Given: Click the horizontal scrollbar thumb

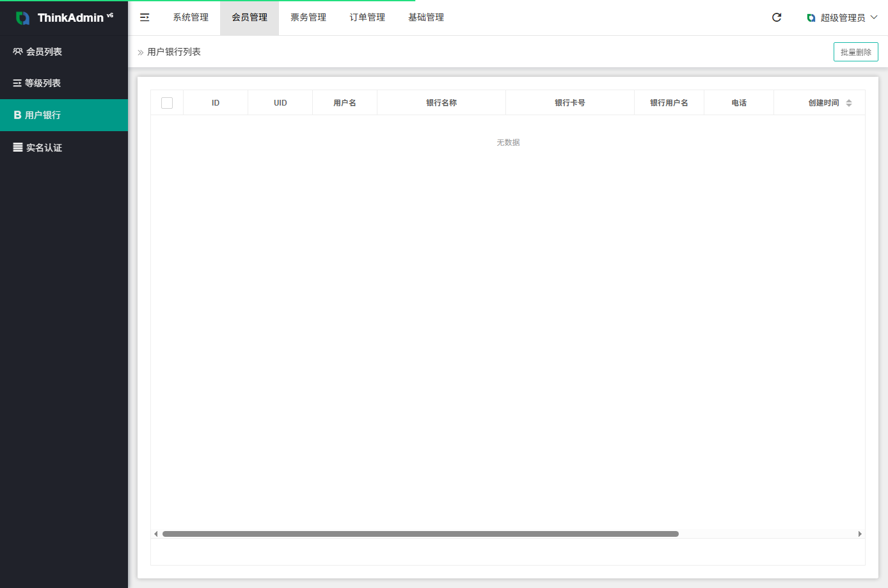Looking at the screenshot, I should tap(420, 534).
